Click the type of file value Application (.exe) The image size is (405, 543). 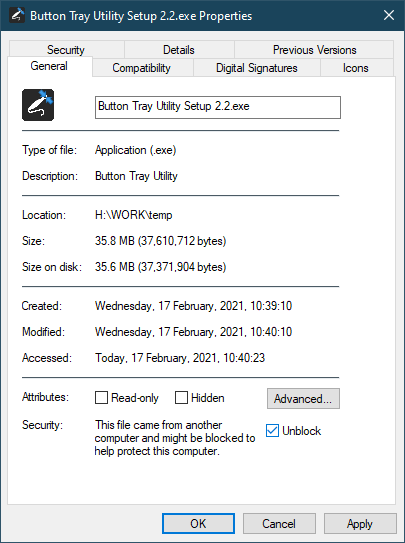[x=136, y=150]
